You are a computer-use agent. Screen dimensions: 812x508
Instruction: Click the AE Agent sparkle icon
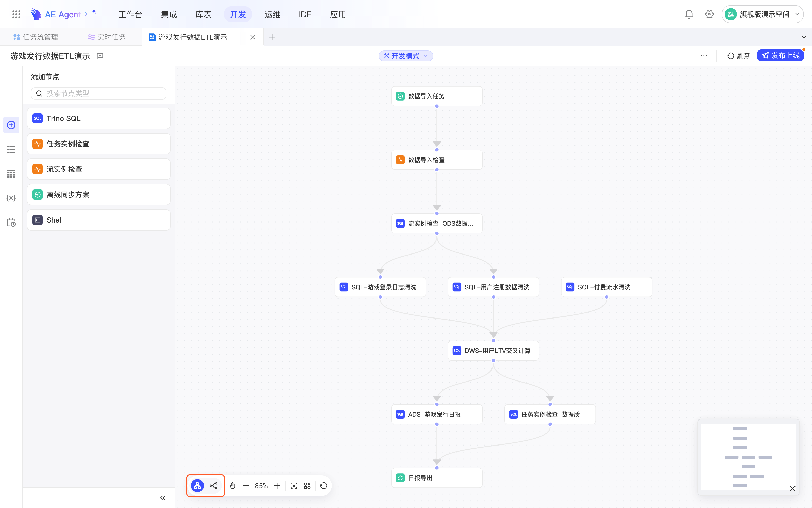click(94, 12)
